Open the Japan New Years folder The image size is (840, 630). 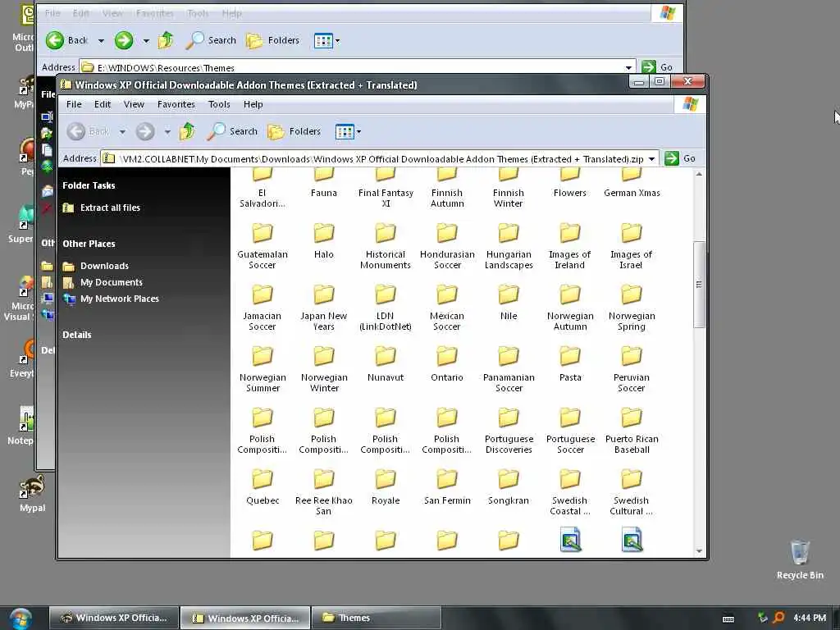(x=323, y=308)
